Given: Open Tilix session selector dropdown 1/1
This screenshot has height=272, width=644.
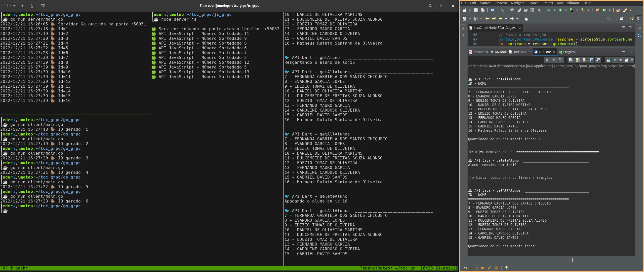Looking at the screenshot, I should (10, 6).
